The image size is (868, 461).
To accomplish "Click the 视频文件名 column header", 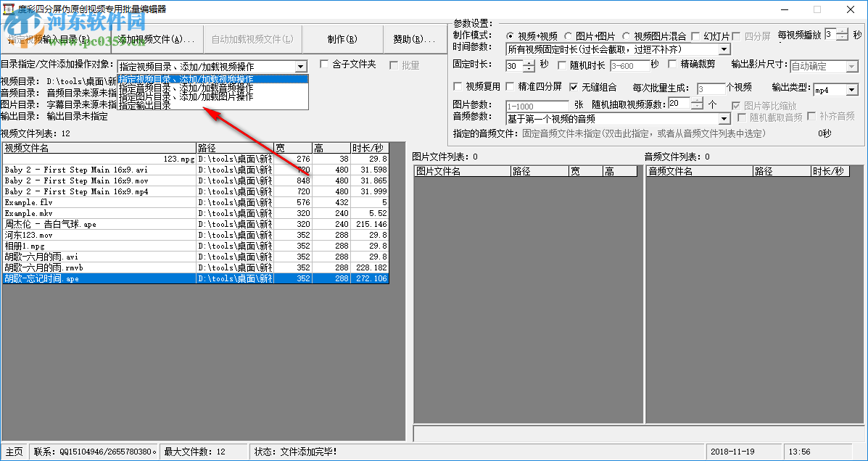I will pos(99,148).
